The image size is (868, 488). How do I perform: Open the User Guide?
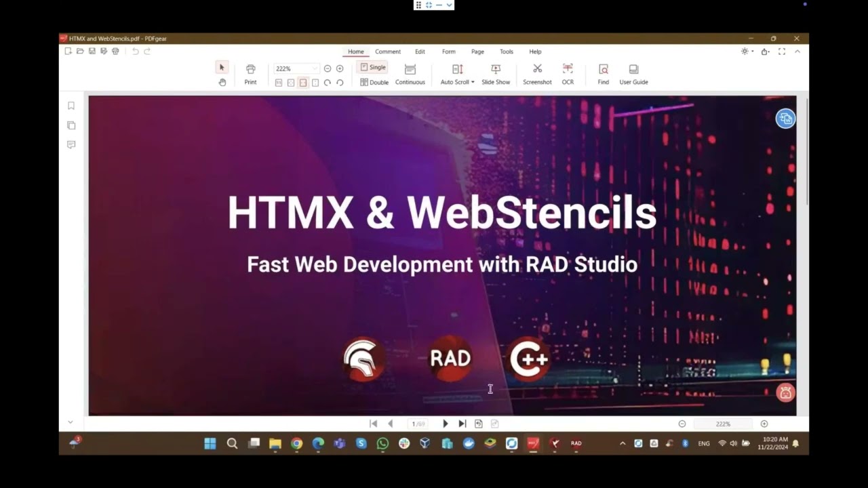click(633, 75)
